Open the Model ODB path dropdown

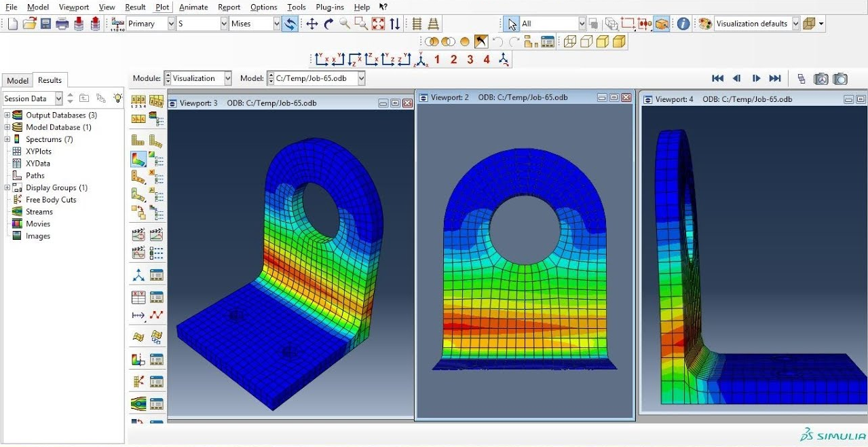pyautogui.click(x=361, y=78)
